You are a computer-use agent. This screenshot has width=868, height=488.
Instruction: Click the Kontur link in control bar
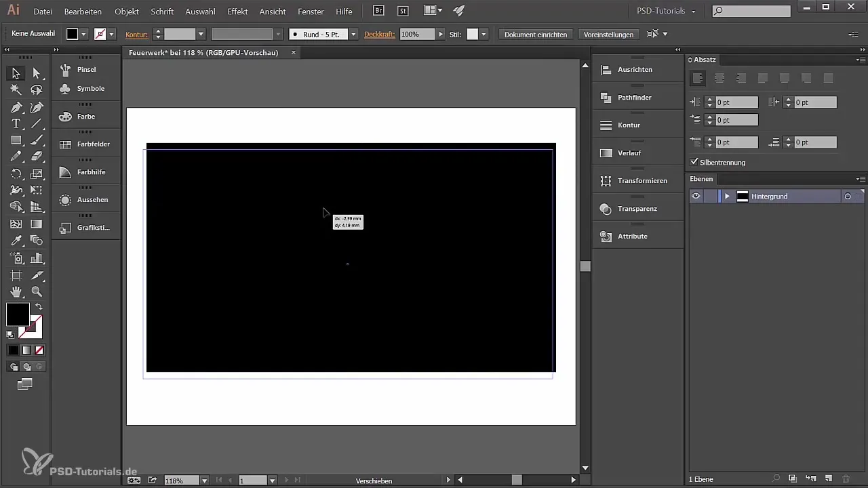(136, 34)
